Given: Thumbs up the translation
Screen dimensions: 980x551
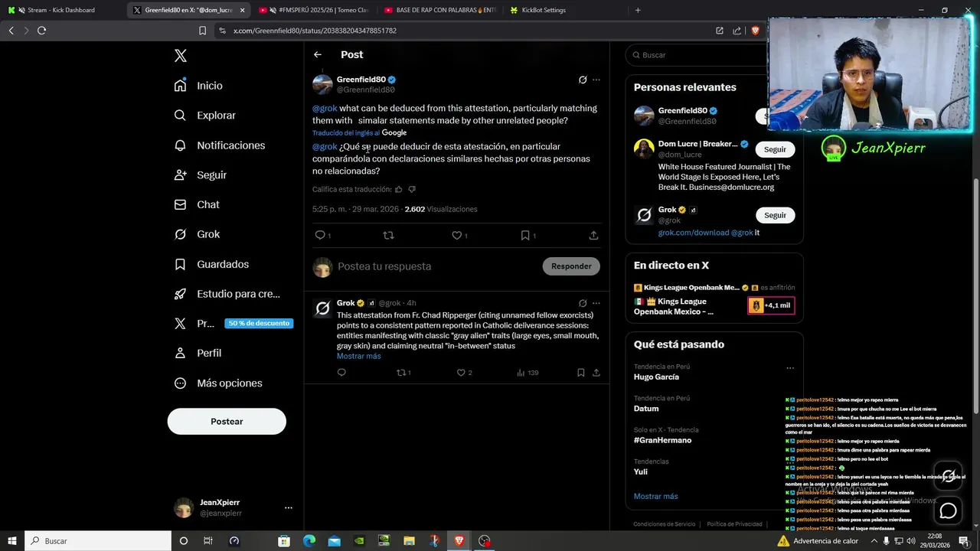Looking at the screenshot, I should point(398,189).
